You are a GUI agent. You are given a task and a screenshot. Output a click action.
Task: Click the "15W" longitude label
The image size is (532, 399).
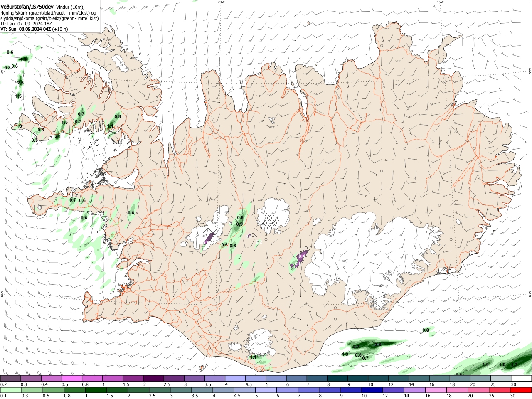(x=440, y=2)
